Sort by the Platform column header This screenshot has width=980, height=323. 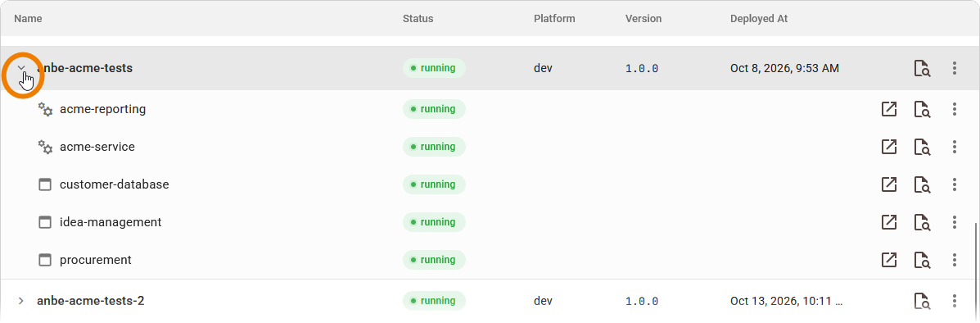554,19
